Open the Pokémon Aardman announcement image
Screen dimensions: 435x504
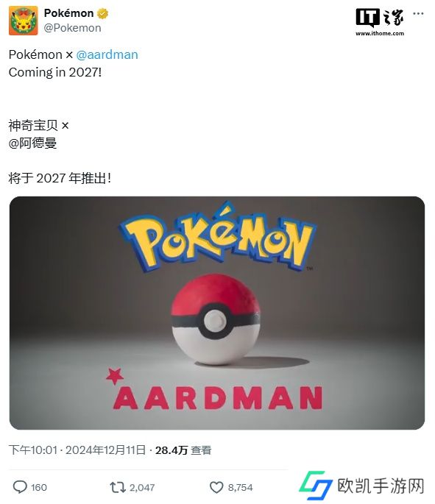click(217, 313)
